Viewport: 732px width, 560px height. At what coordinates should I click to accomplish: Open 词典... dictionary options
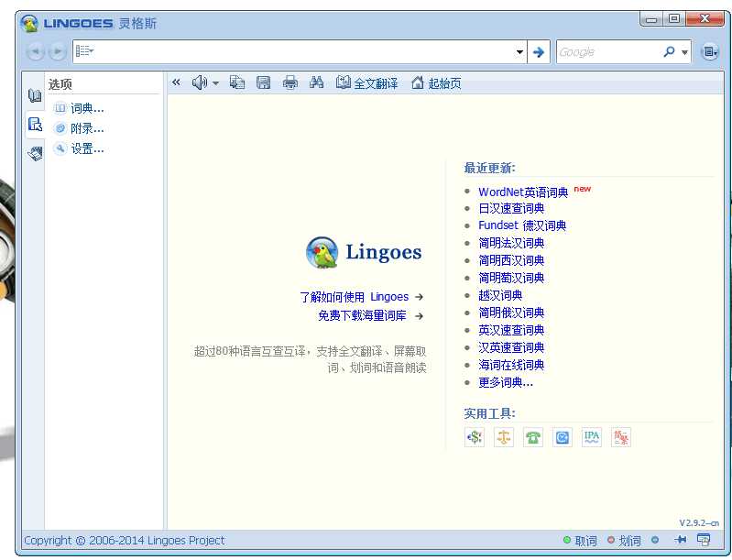click(79, 108)
